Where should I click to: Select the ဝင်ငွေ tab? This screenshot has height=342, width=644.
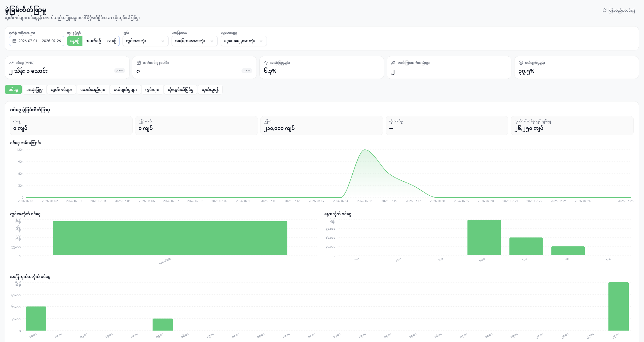pos(13,89)
